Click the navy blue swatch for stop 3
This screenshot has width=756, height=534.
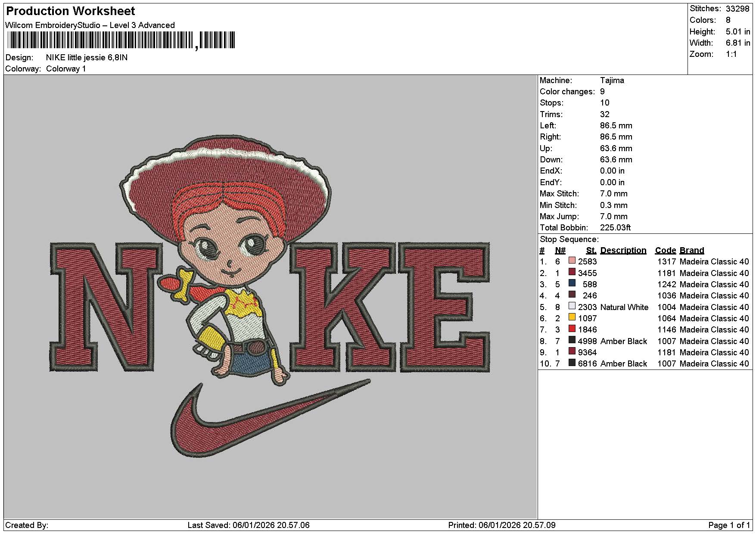click(x=572, y=283)
